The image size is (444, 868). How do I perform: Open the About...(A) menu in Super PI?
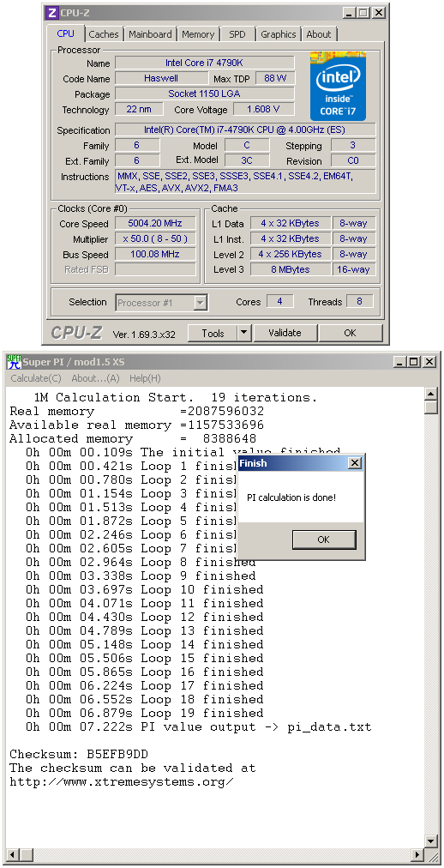(95, 378)
